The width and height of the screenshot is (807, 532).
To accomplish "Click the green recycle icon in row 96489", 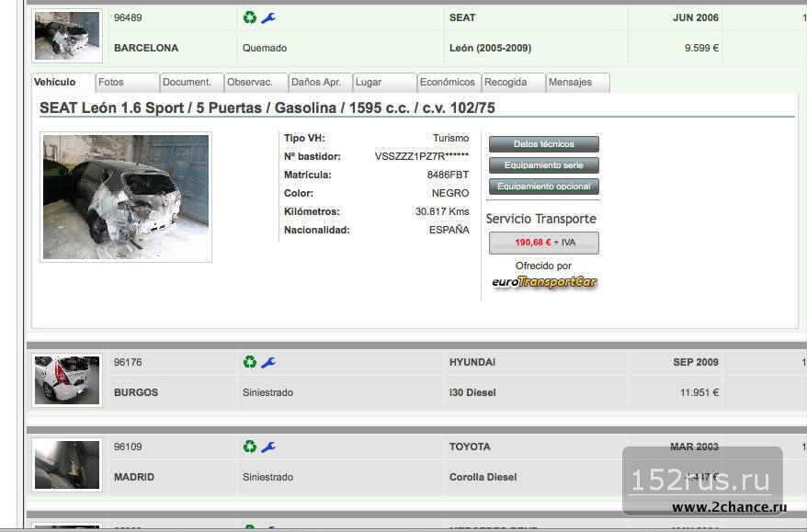I will pos(250,17).
